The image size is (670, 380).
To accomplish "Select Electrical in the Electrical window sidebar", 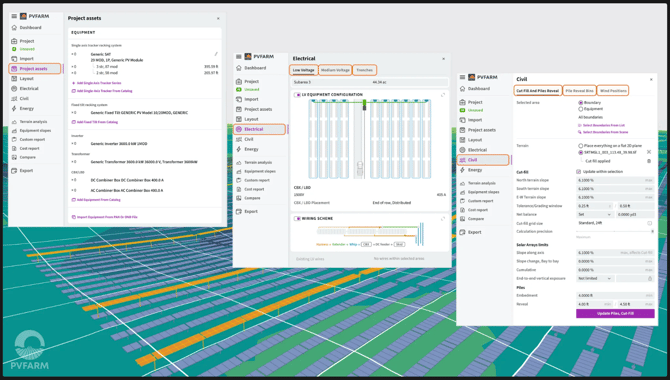I will [x=259, y=129].
